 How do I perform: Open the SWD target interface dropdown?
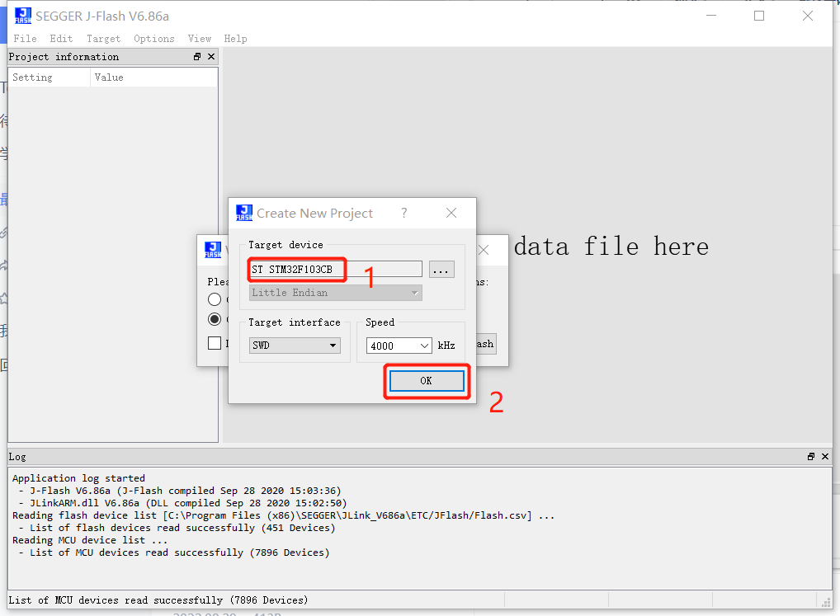click(295, 346)
